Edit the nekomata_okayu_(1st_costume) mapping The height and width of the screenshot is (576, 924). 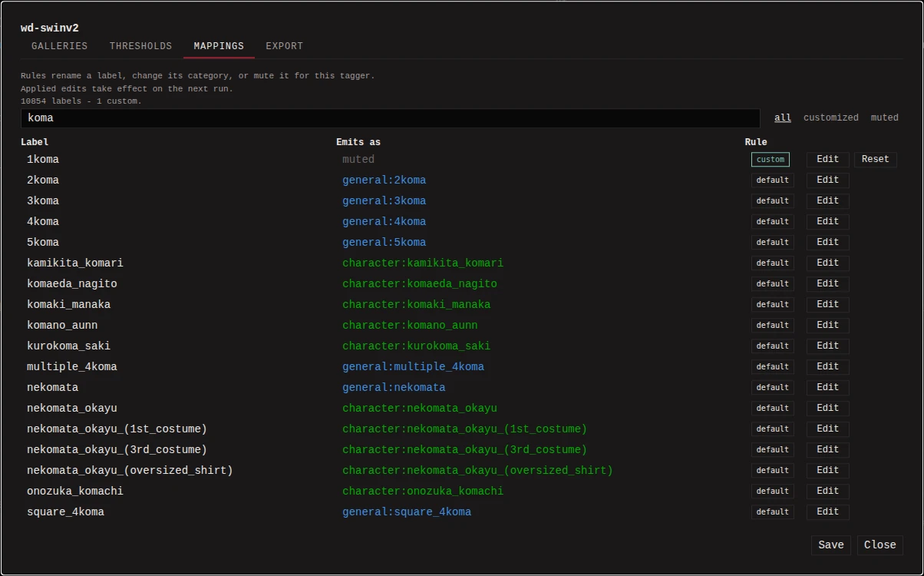pyautogui.click(x=828, y=429)
